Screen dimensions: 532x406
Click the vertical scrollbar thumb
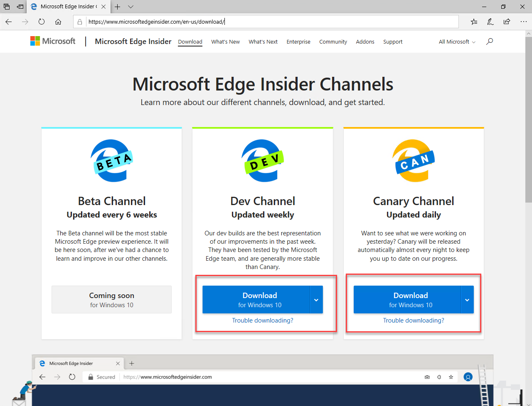click(529, 120)
